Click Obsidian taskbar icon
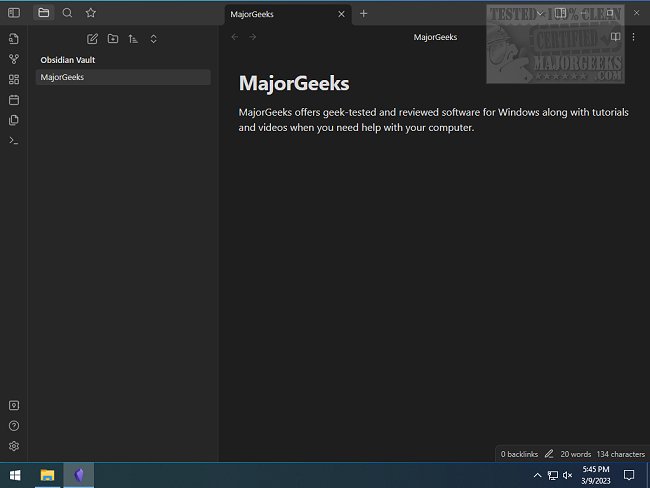Screen dimensions: 650x488 [79, 475]
